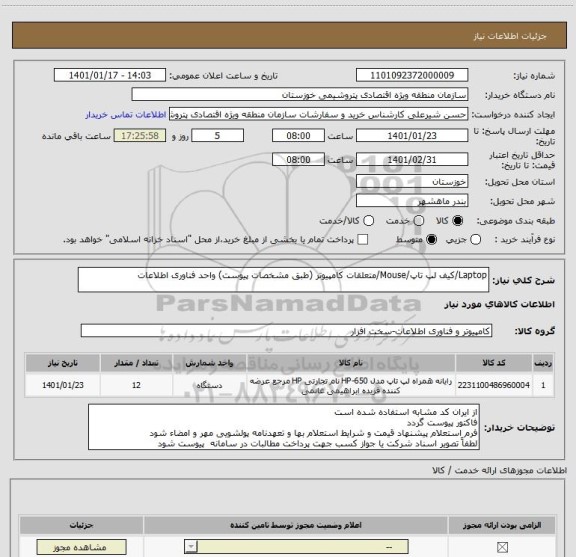Select the کالا radio button
The width and height of the screenshot is (576, 557).
click(x=458, y=221)
